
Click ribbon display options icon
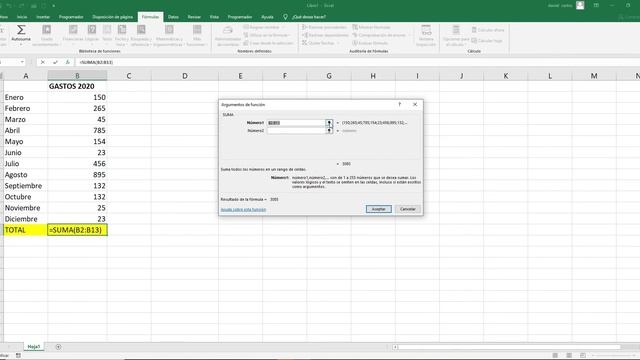[x=596, y=5]
